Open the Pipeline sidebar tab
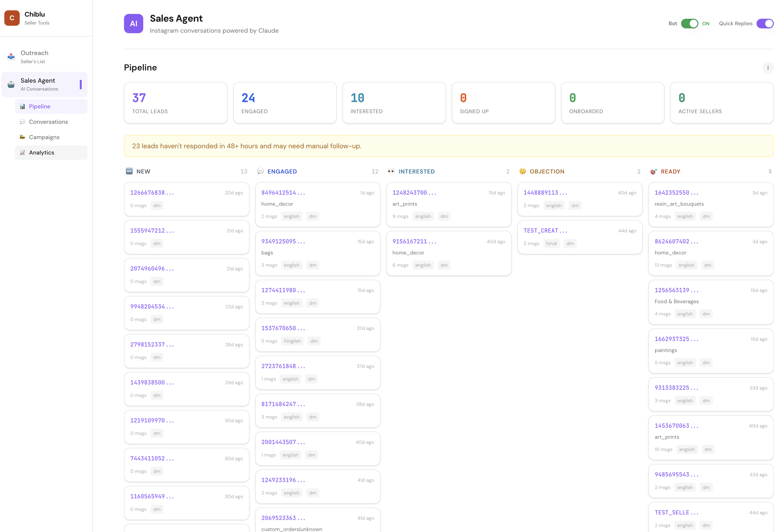 51,106
